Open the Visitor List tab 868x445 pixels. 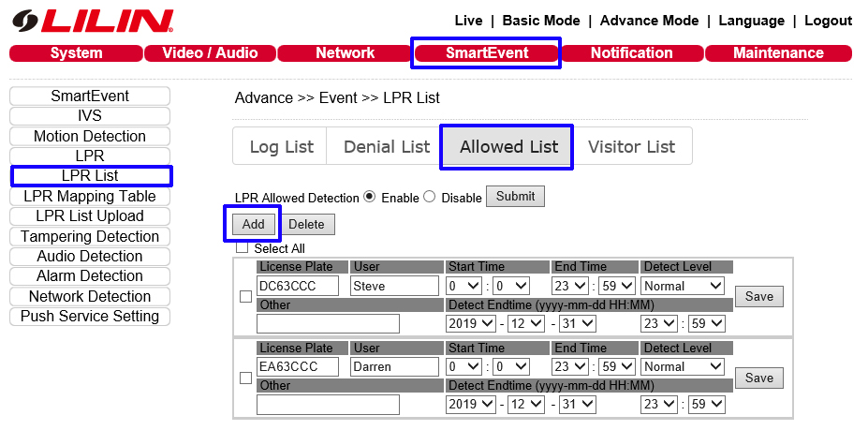(631, 147)
